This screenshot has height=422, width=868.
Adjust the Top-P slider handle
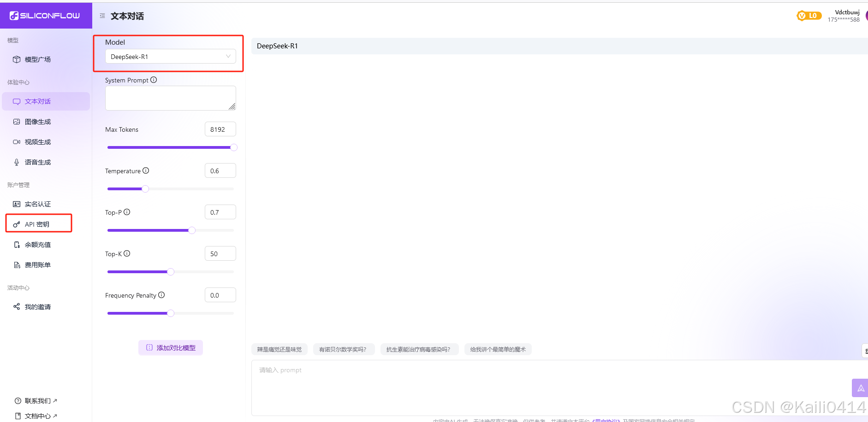point(192,230)
